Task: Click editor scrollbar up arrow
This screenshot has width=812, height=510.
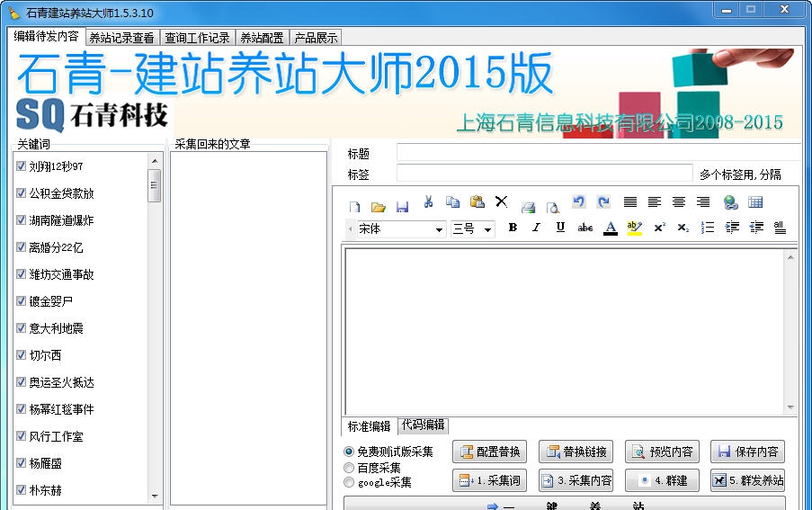Action: point(790,257)
